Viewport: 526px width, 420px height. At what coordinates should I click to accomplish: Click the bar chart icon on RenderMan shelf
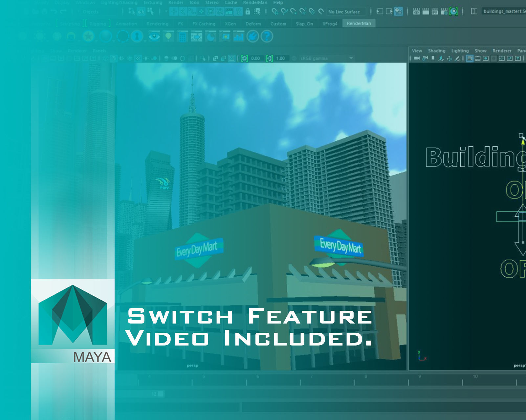click(x=239, y=36)
